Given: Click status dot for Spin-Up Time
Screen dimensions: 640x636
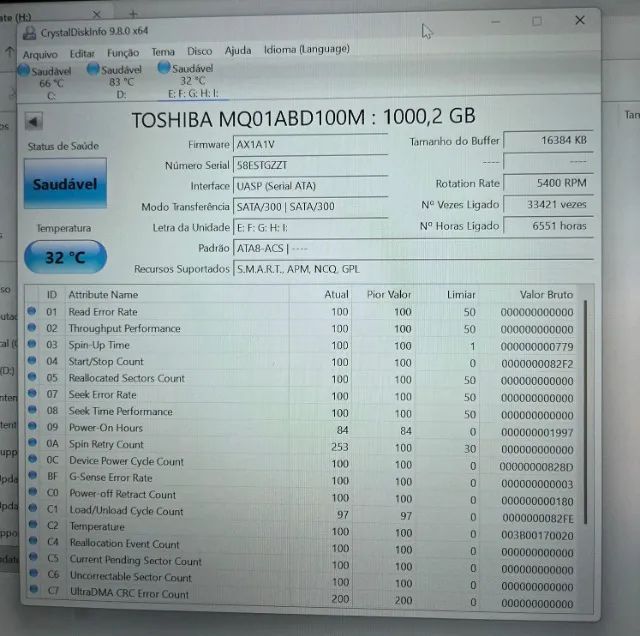Looking at the screenshot, I should coord(32,344).
